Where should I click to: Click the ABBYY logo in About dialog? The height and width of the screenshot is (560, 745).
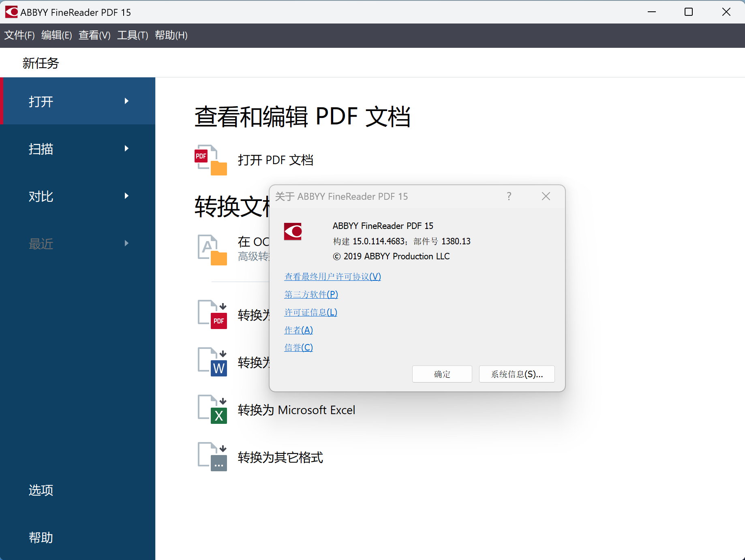click(293, 231)
